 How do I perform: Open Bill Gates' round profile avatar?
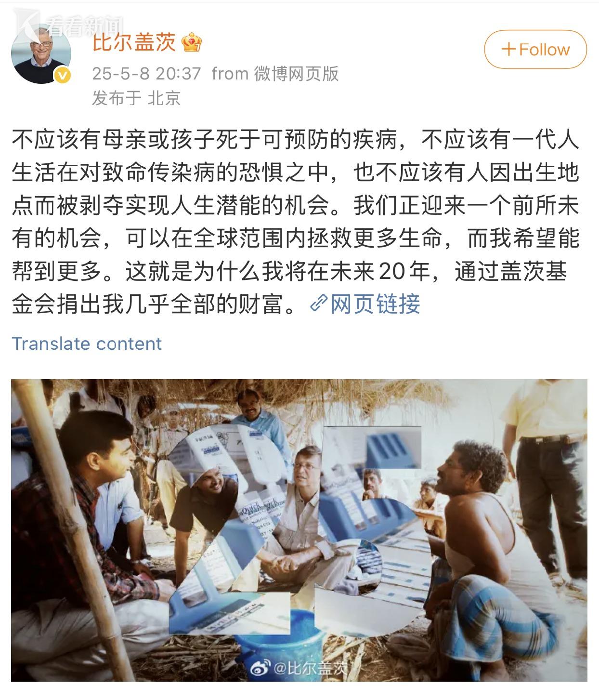click(x=41, y=53)
